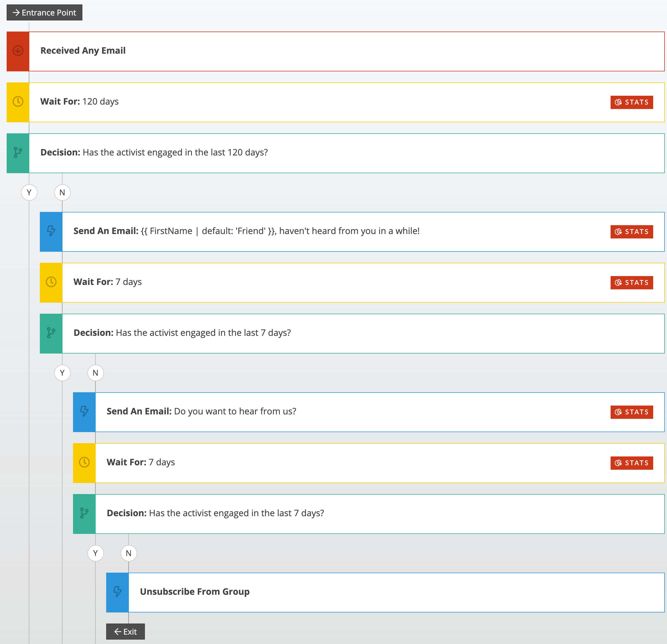Image resolution: width=667 pixels, height=644 pixels.
Task: Click the clock icon on the first 7 days wait
Action: [x=51, y=282]
